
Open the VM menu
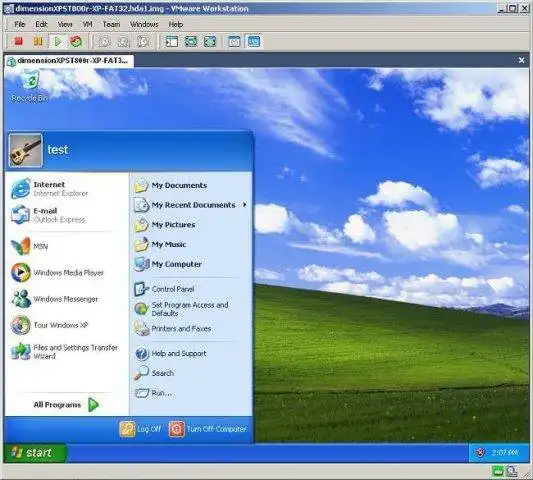click(88, 24)
